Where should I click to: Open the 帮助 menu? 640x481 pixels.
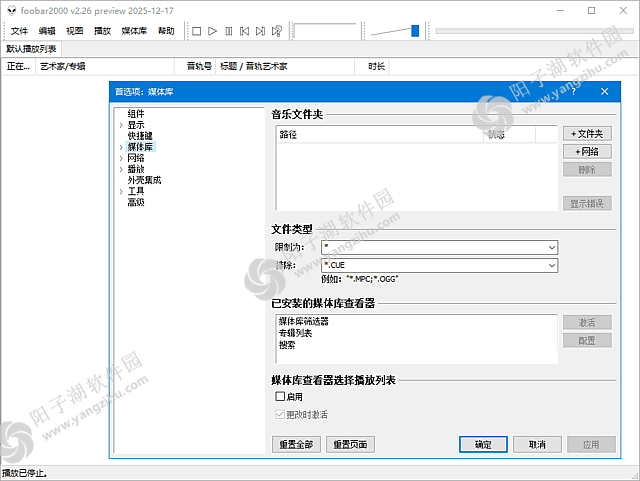tap(166, 31)
